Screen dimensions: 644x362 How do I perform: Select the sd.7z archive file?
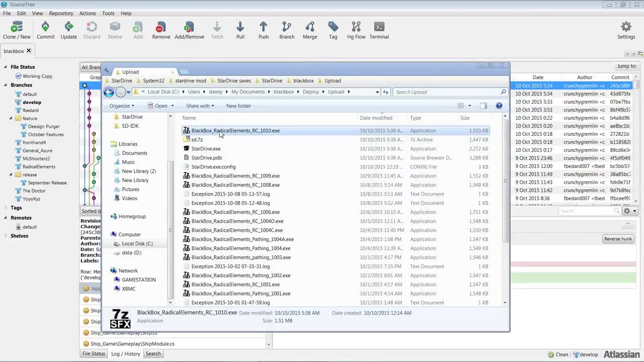[197, 140]
